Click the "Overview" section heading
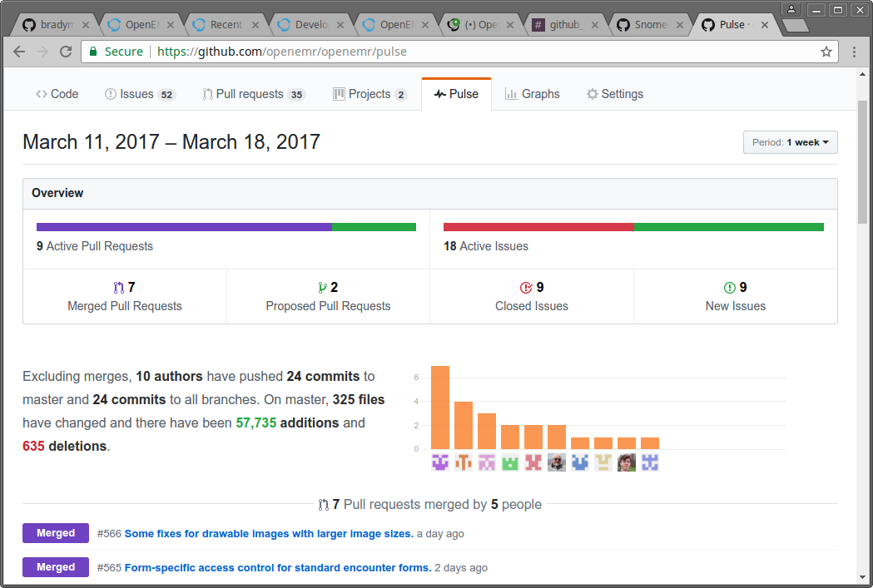The image size is (873, 588). pos(57,193)
